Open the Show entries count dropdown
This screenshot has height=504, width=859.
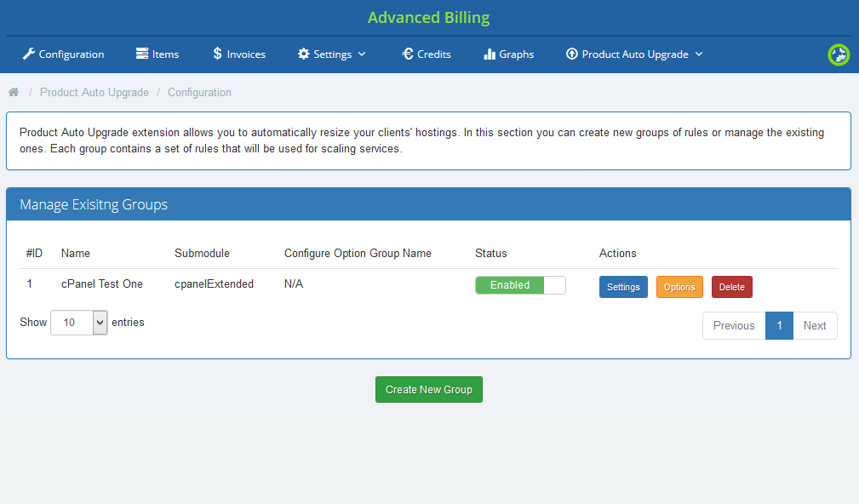[79, 323]
